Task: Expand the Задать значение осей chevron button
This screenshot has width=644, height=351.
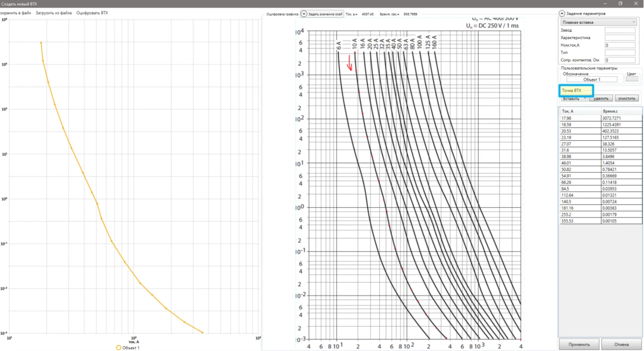Action: point(304,14)
